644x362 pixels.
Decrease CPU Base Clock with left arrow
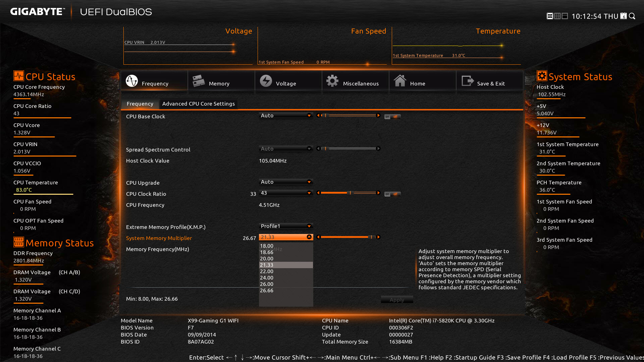pos(318,115)
